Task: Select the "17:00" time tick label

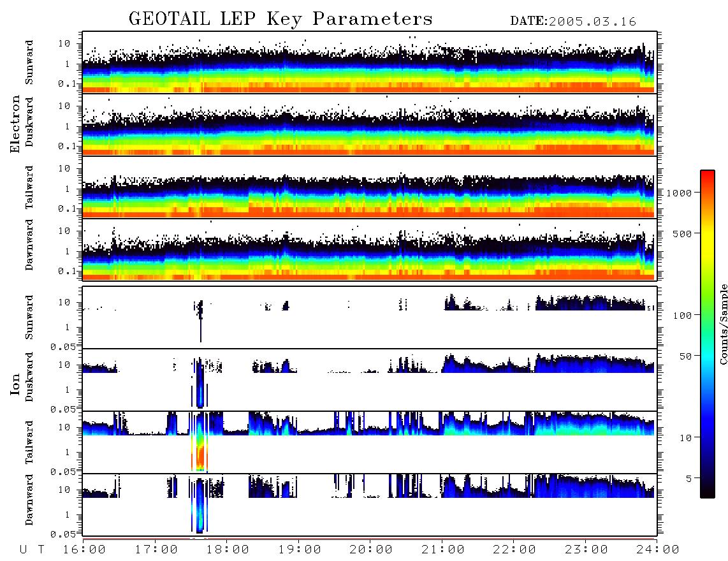Action: (156, 550)
